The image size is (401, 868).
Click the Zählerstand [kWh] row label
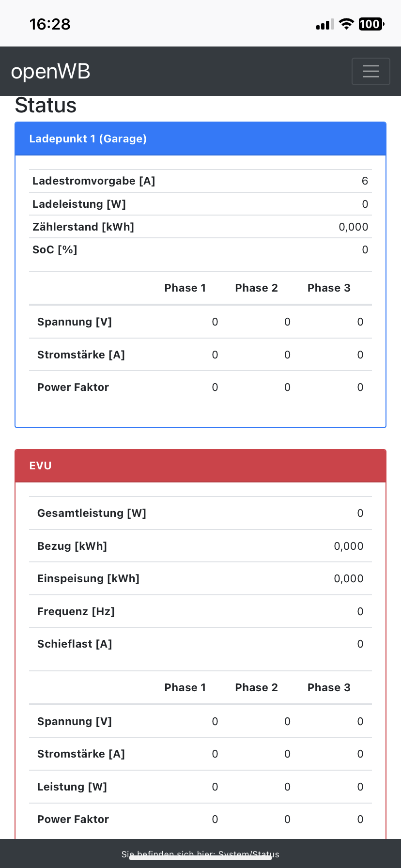click(83, 227)
